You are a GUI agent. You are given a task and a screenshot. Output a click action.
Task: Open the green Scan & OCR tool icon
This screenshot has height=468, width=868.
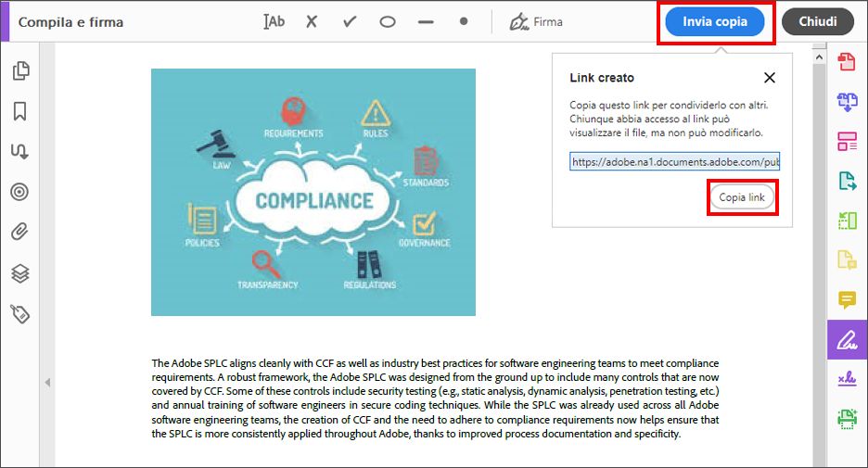[847, 419]
